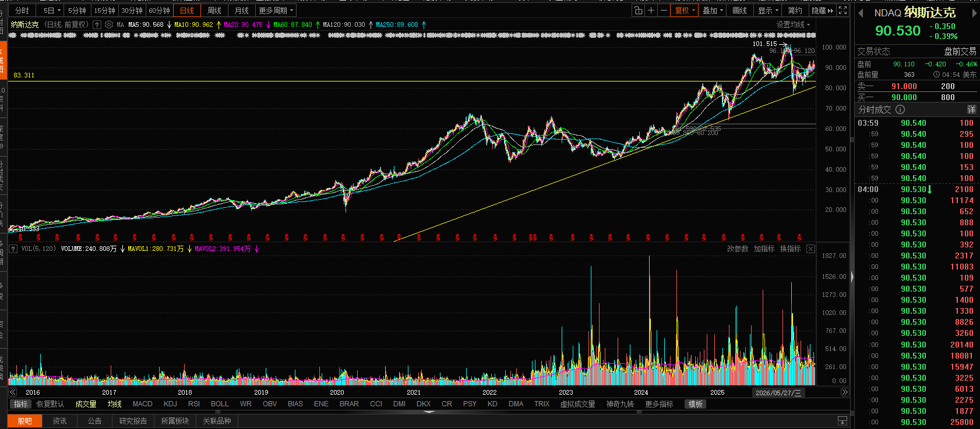The image size is (980, 429).
Task: Open the 公告 announcements tab
Action: 94,421
